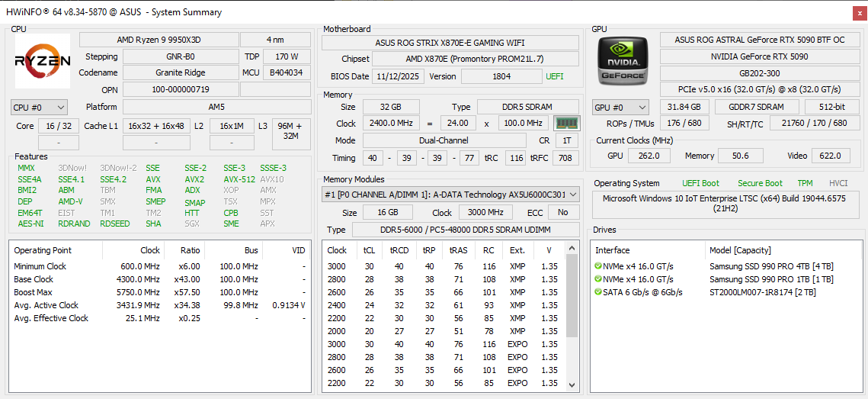
Task: Click the GPU current clock 262.0 field
Action: pos(650,156)
